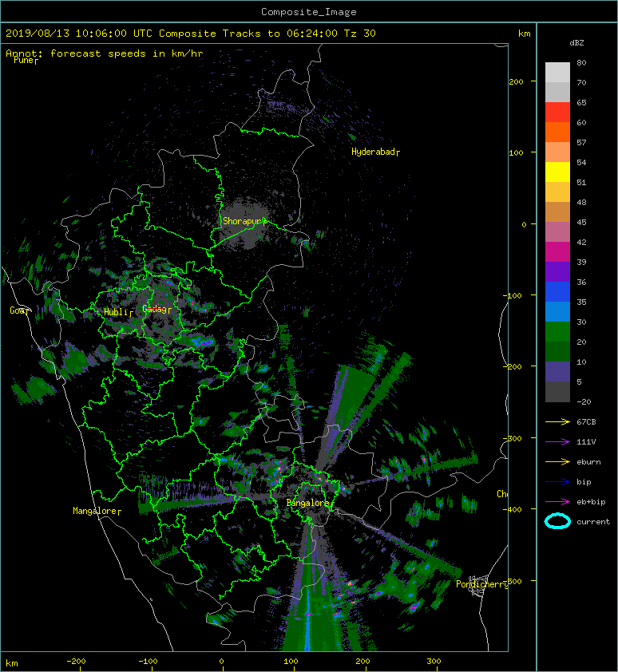The image size is (618, 672).
Task: Pick the bright yellow swatch on dBZ scale
Action: [557, 172]
